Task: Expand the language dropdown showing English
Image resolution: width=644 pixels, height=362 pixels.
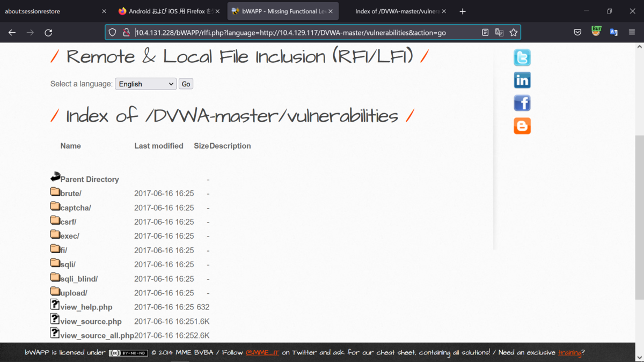Action: click(x=145, y=84)
